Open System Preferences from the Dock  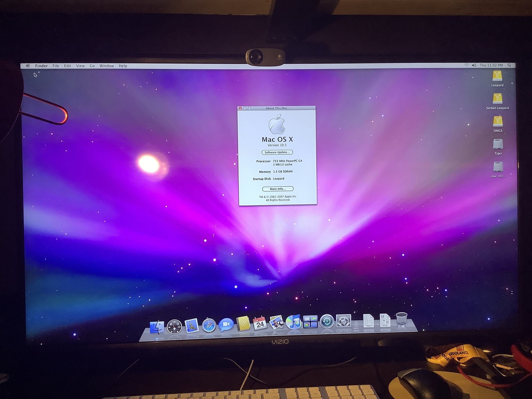point(344,321)
